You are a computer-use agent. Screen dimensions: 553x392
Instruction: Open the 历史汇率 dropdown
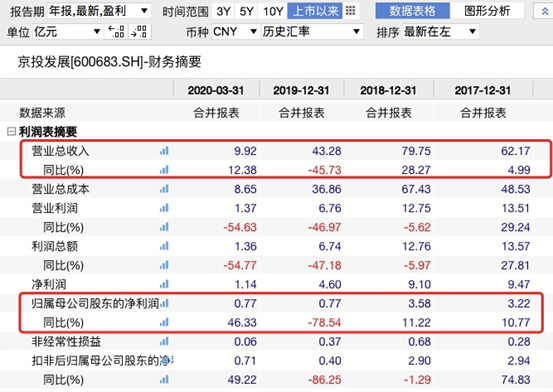coord(312,32)
